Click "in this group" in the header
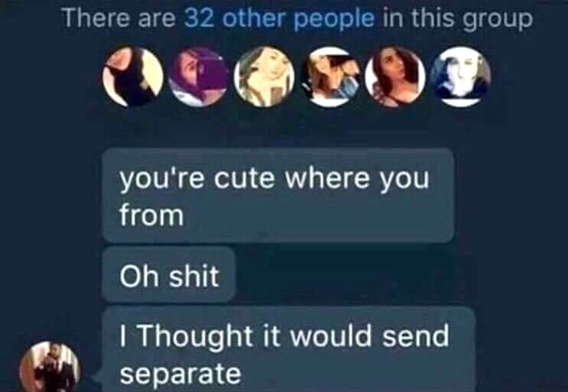The height and width of the screenshot is (392, 568). [457, 18]
